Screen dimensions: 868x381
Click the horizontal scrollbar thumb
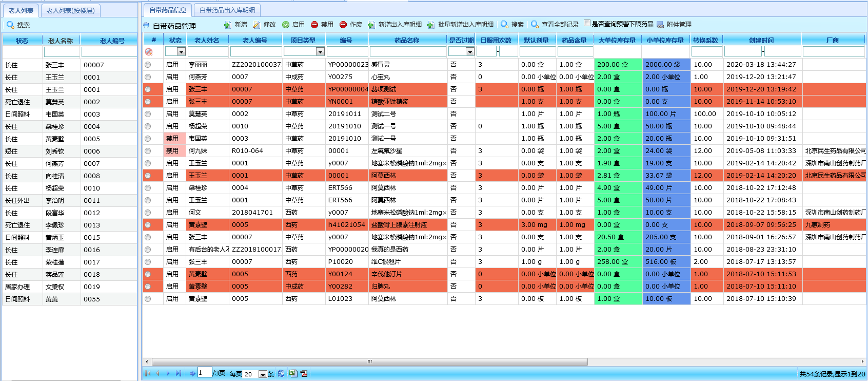coord(369,361)
